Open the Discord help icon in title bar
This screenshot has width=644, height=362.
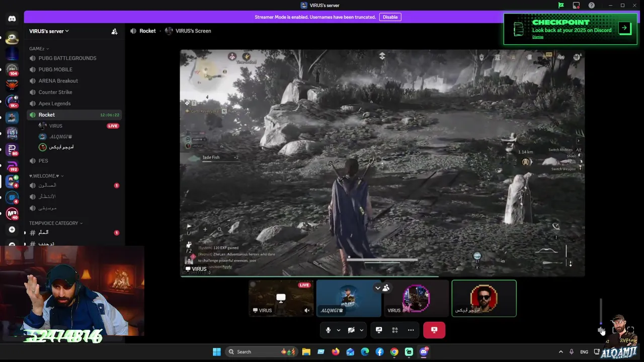592,6
